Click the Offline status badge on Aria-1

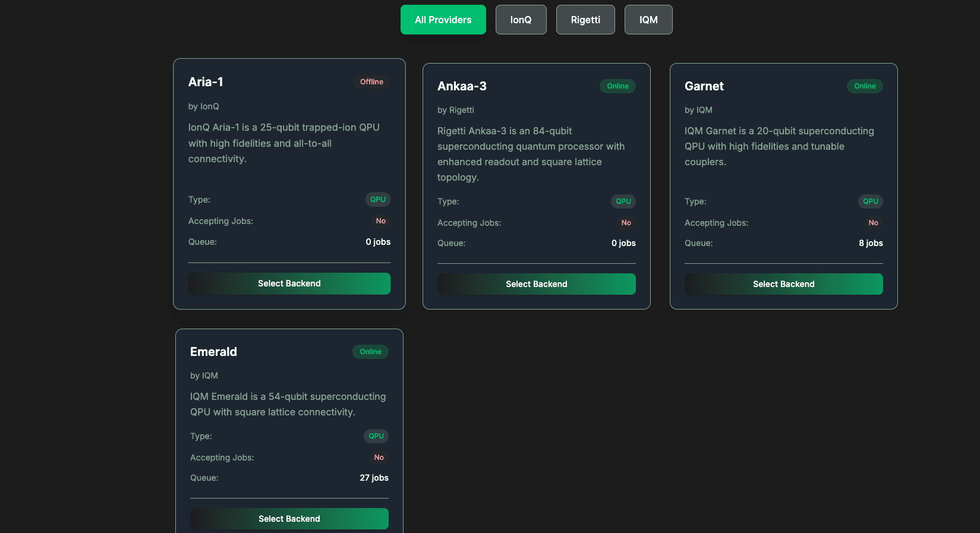[371, 82]
